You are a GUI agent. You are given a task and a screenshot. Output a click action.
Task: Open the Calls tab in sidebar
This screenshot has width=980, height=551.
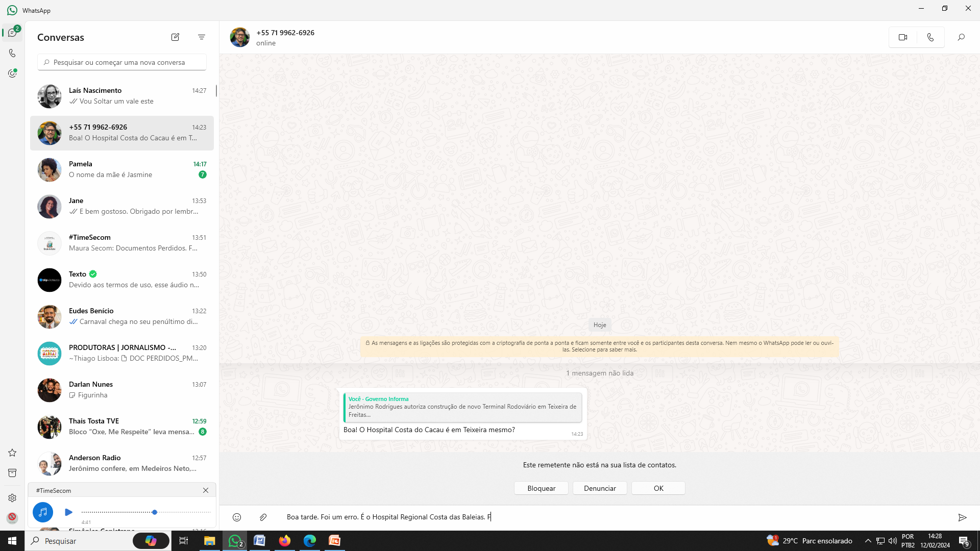(x=12, y=53)
